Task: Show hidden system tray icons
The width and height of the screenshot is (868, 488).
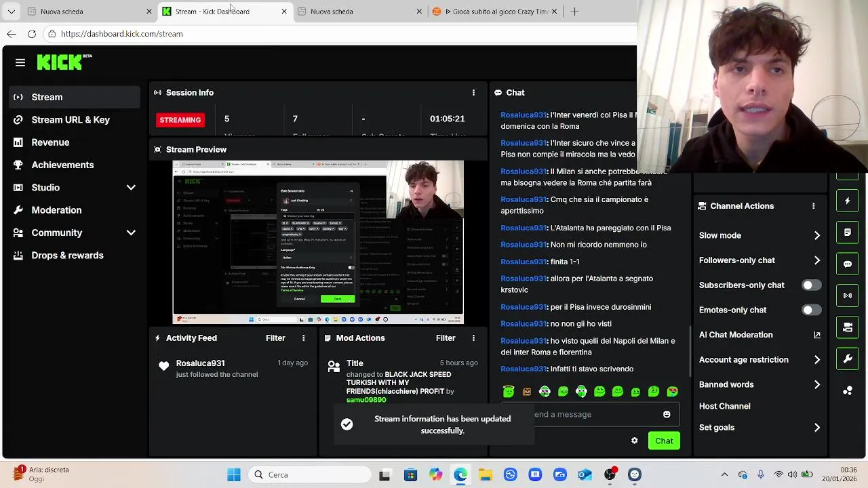Action: [x=724, y=475]
